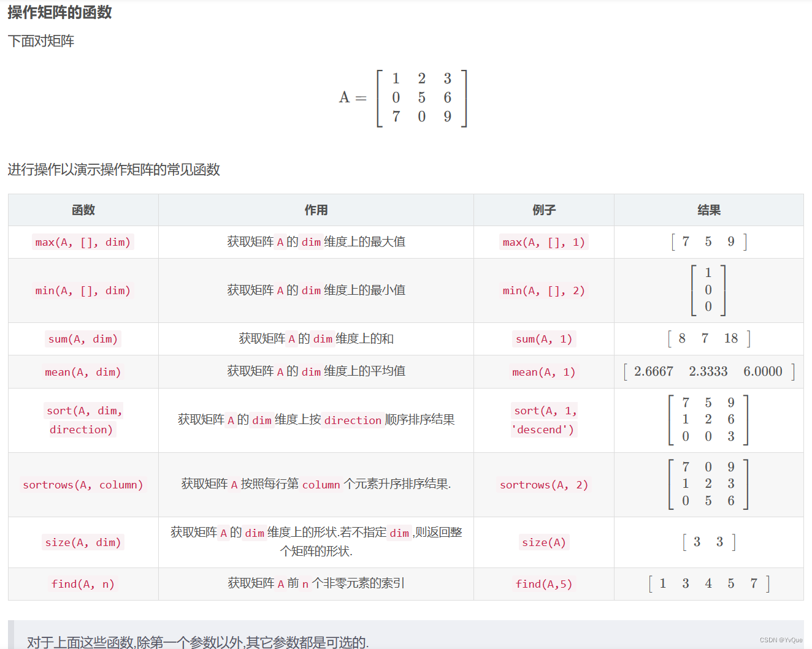Viewport: 812px width, 649px height.
Task: Select the heading '操作矩阵的函数'
Action: (59, 12)
